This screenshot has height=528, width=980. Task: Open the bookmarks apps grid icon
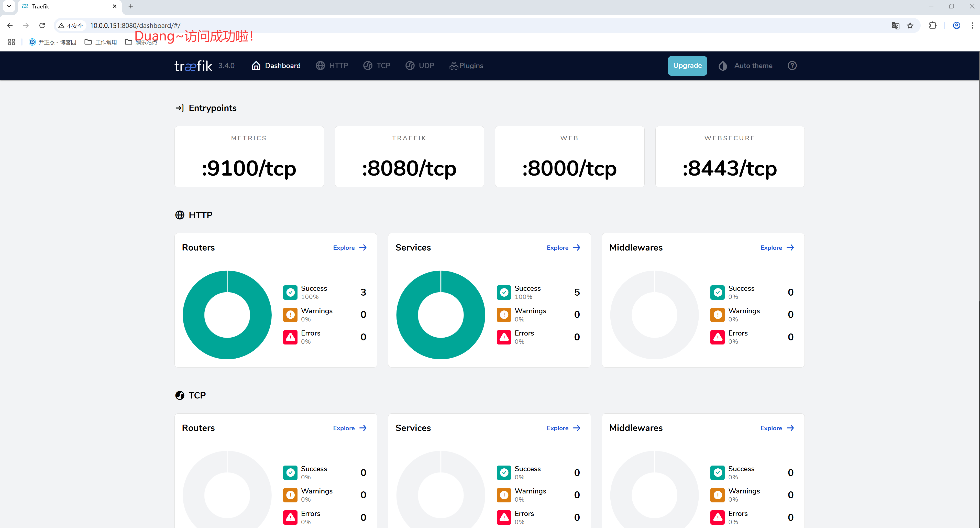(12, 42)
